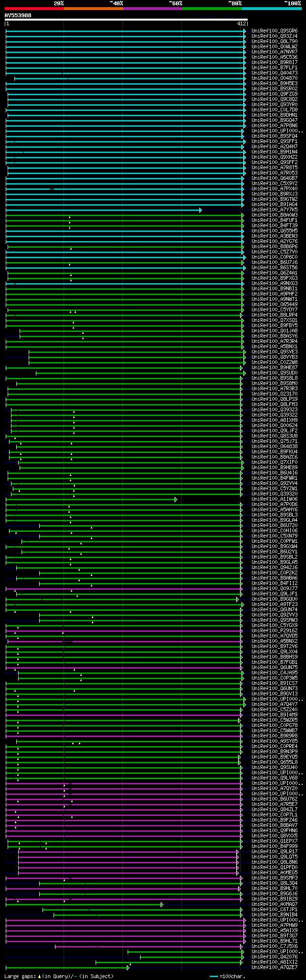This screenshot has height=980, width=306.
Task: Select the UniRef100_A9TF23 label
Action: 274,604
